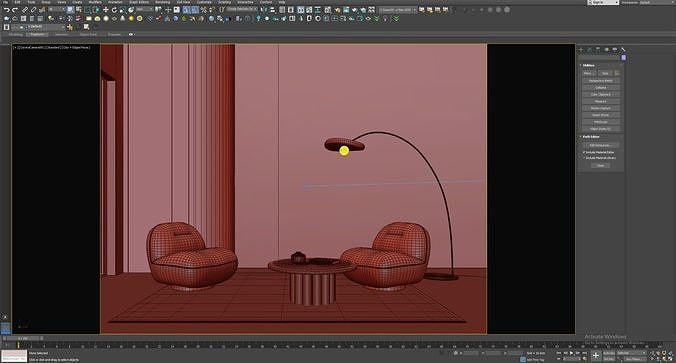Choose the Select and Rotate tool
The height and width of the screenshot is (363, 676).
(x=114, y=9)
